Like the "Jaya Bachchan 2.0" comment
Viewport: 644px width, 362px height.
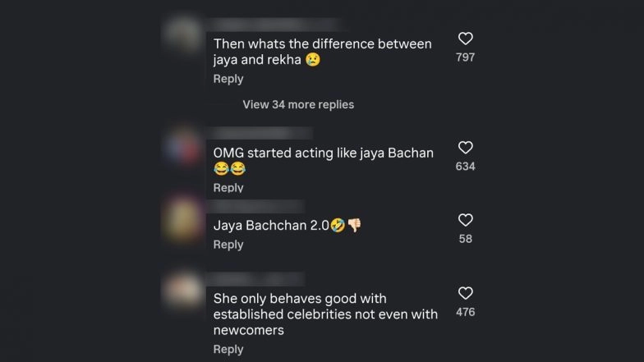pos(465,220)
